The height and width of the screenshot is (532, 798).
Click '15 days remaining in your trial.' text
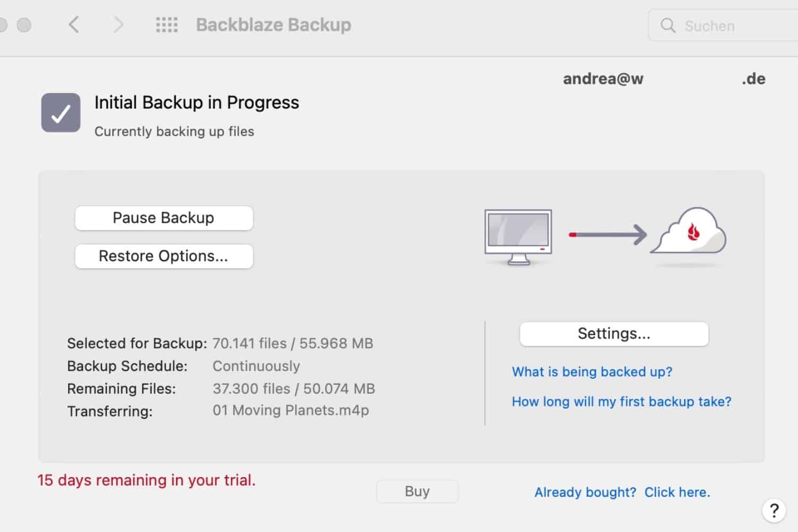pos(146,480)
